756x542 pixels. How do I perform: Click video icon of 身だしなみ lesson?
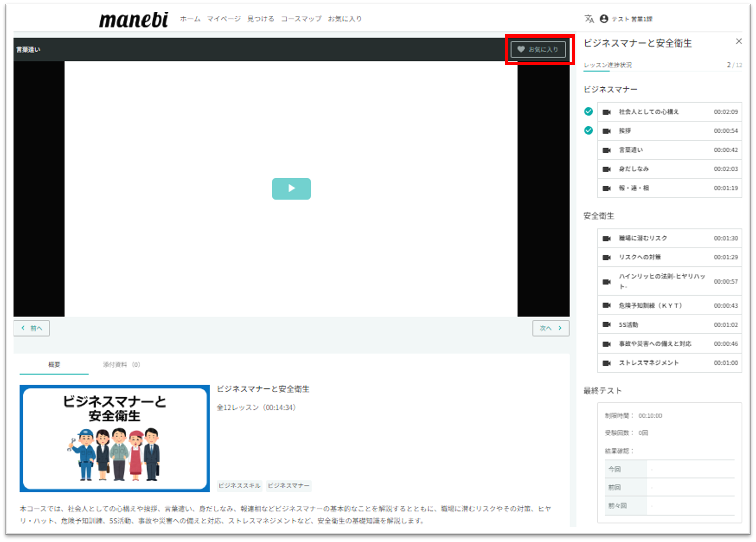tap(606, 169)
